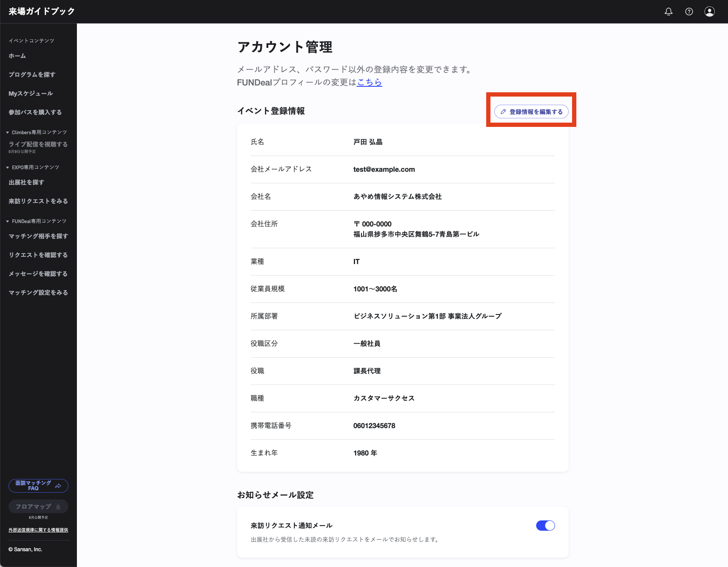Disable the 来訪リクエスト通知メール toggle

point(545,526)
